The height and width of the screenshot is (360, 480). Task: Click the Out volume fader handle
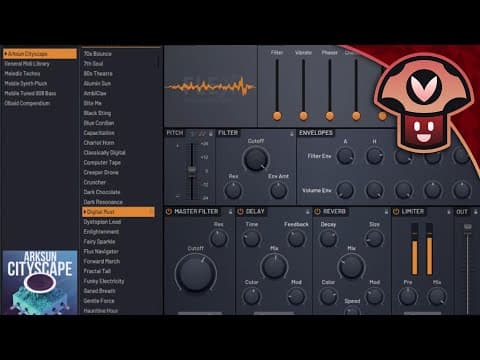pos(468,227)
